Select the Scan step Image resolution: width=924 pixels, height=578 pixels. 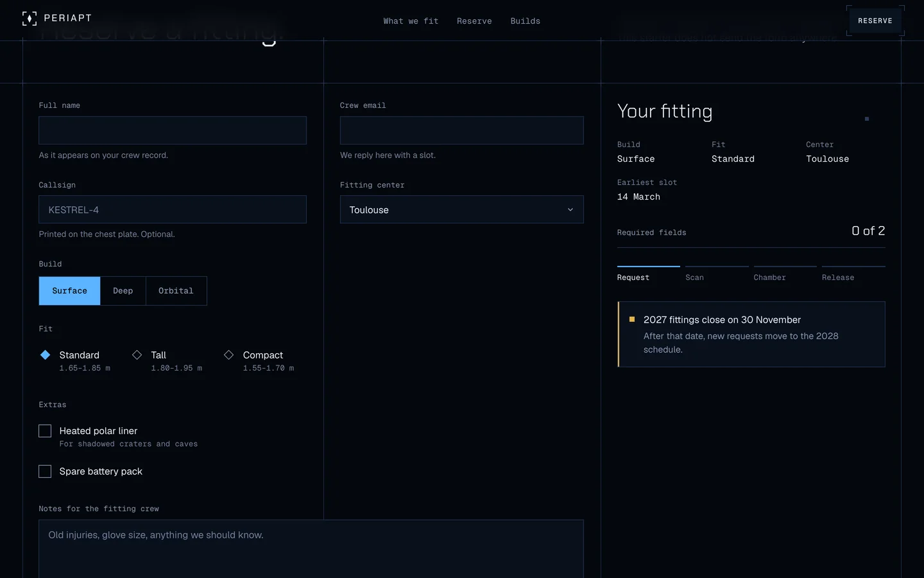[717, 274]
